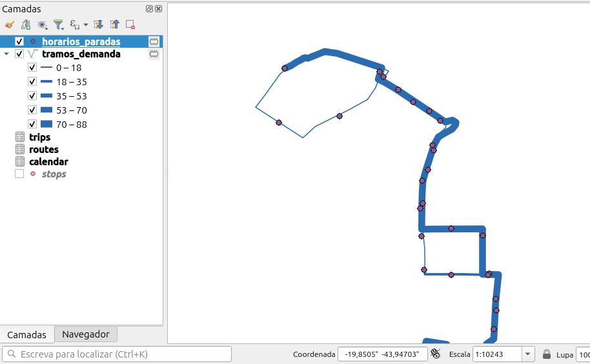Select the routes table layer
Image resolution: width=590 pixels, height=364 pixels.
(x=44, y=150)
